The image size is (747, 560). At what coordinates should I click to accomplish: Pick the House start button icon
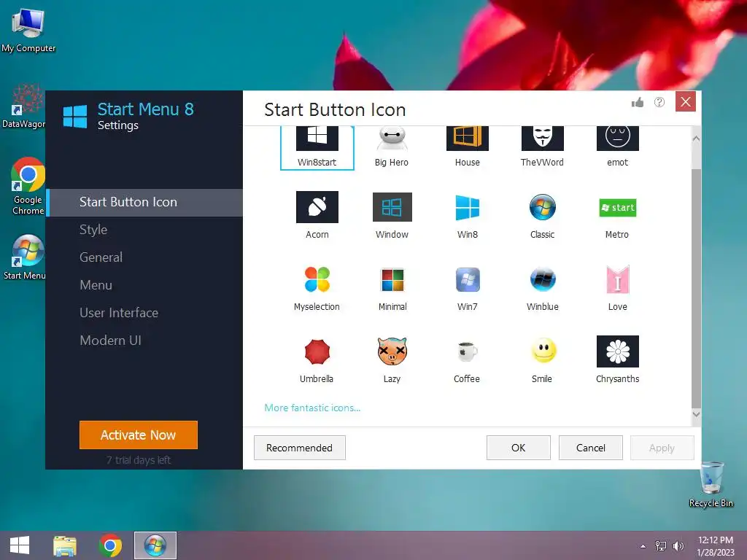[467, 147]
